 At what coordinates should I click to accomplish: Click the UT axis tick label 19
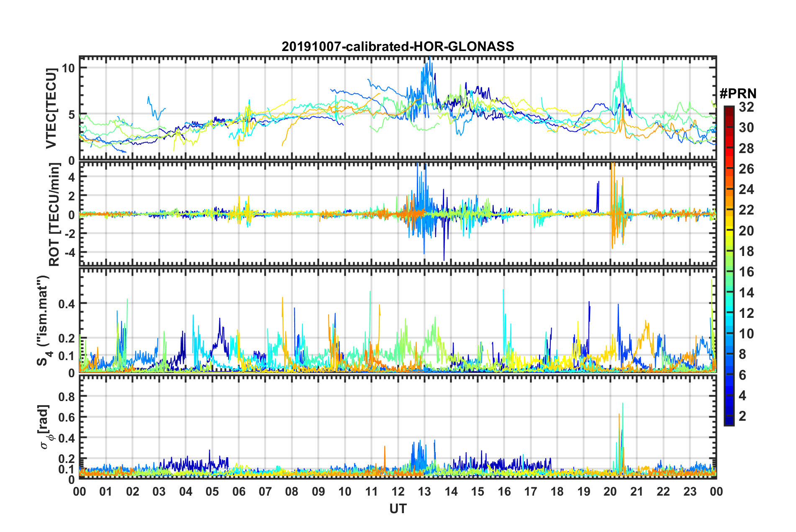(584, 491)
